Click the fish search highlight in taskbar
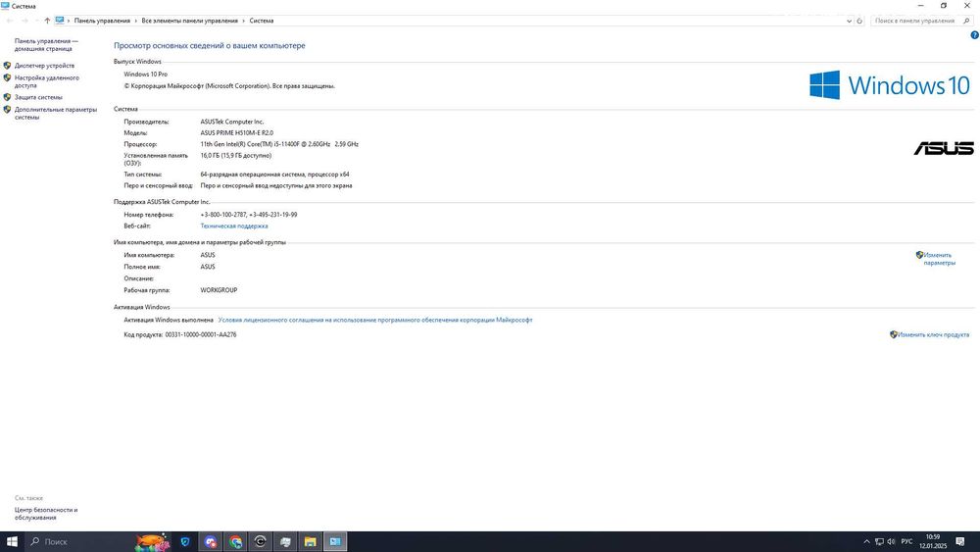Image resolution: width=980 pixels, height=552 pixels. (x=153, y=541)
